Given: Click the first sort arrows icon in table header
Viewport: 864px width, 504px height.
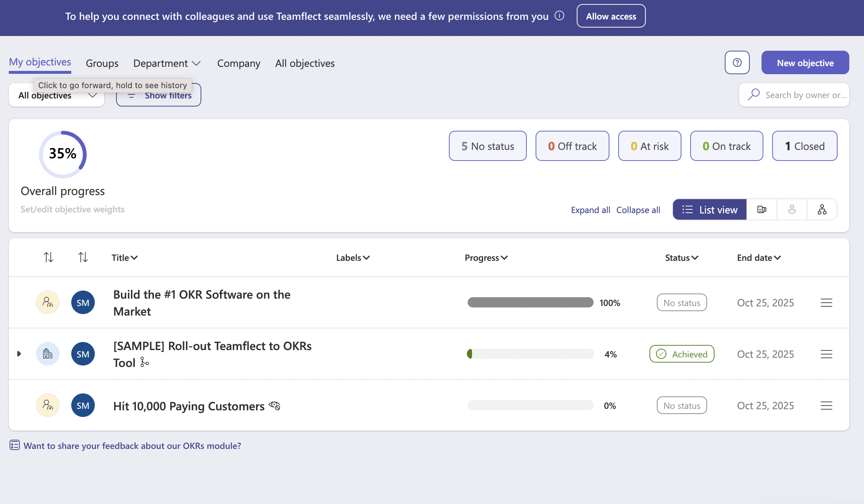Looking at the screenshot, I should [48, 257].
